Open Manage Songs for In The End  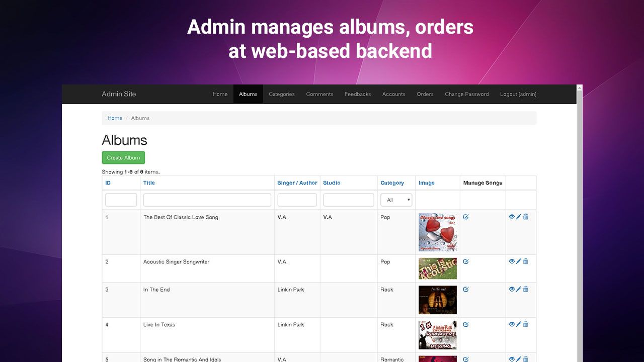coord(466,289)
